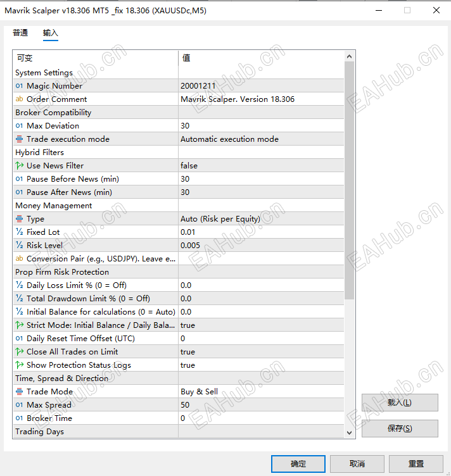Edit the Pause Before News value 30
The height and width of the screenshot is (476, 451).
coord(261,178)
